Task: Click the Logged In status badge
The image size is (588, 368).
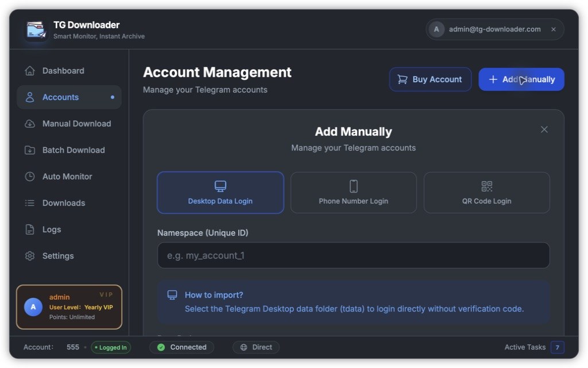Action: coord(111,348)
